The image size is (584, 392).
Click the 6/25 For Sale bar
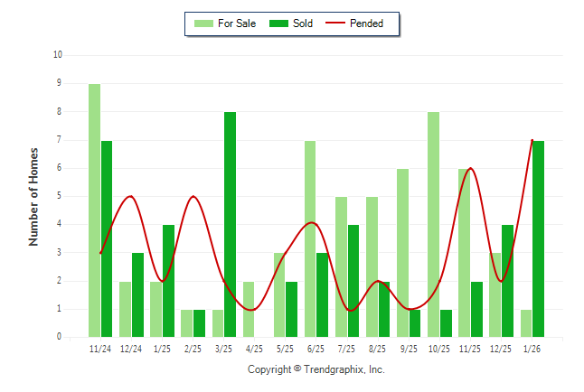310,238
